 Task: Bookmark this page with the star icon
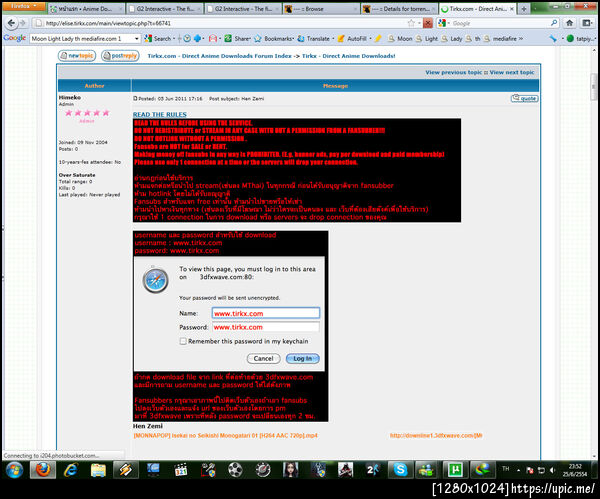click(411, 23)
